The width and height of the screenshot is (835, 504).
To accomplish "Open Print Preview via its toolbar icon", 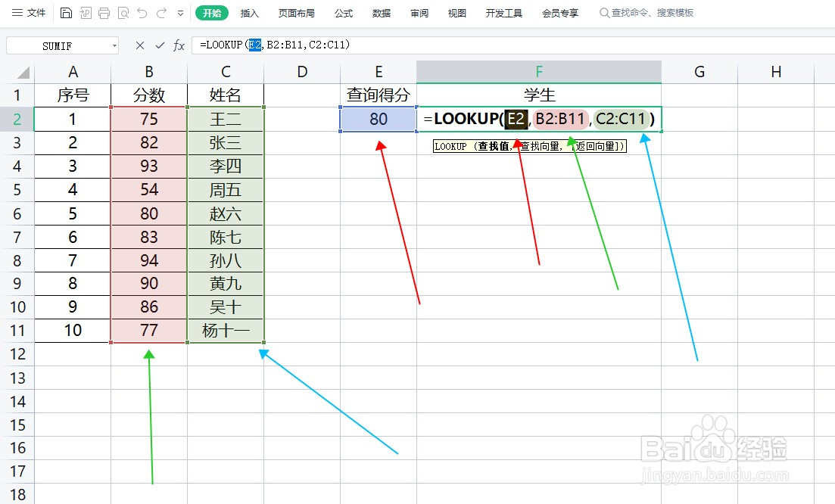I will (123, 13).
